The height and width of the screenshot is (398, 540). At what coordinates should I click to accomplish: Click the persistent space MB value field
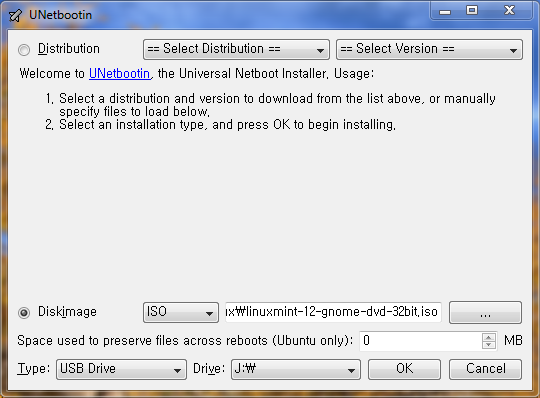420,341
